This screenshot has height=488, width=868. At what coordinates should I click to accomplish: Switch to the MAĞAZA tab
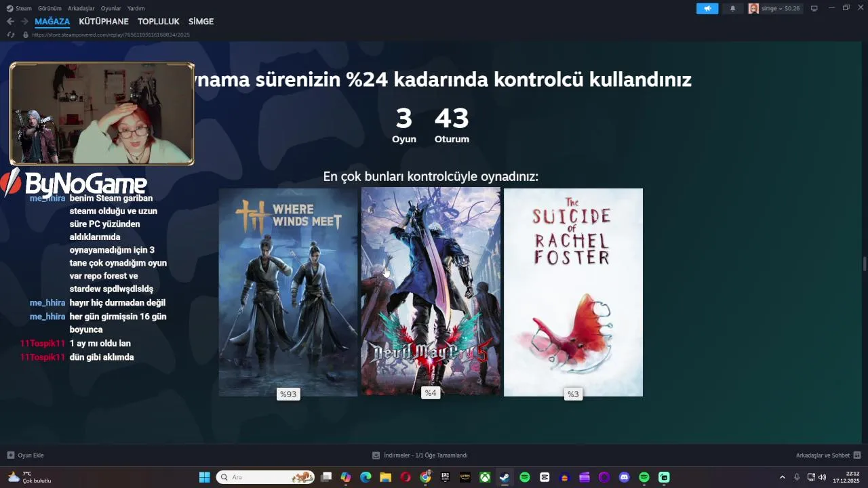tap(52, 22)
